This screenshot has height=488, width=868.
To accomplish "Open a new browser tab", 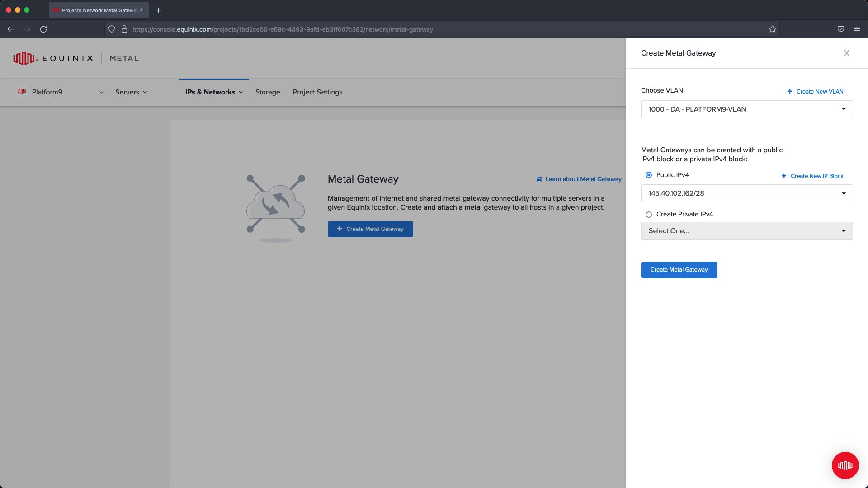I will click(158, 10).
